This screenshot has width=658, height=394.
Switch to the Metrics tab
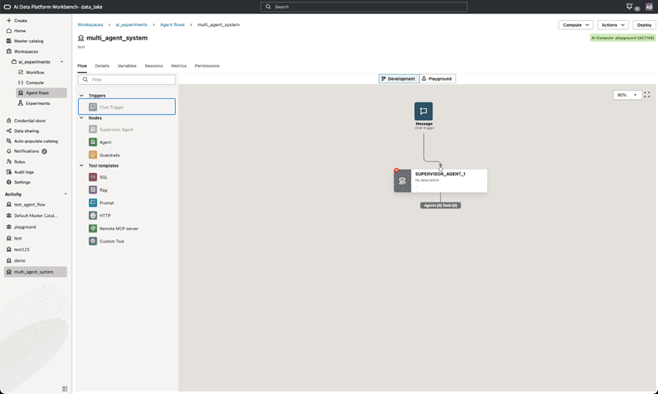[x=178, y=66]
